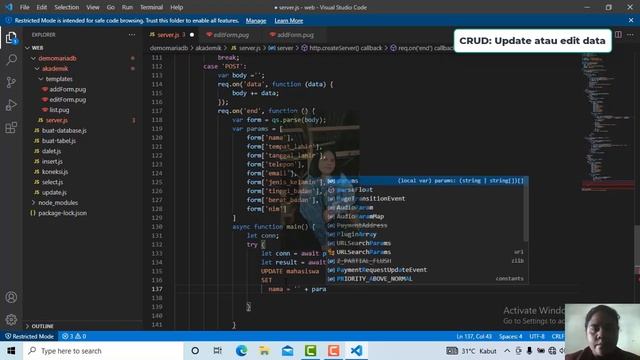
Task: Switch to the editForm.pug tab
Action: [231, 35]
